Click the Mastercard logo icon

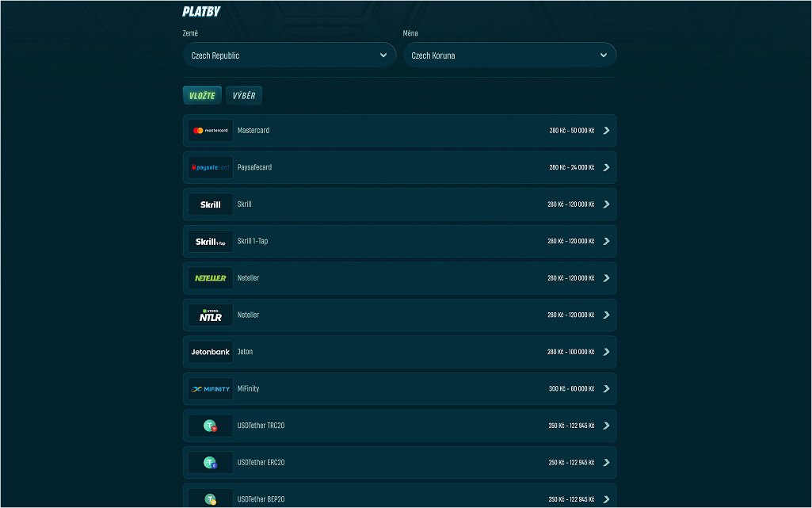[210, 131]
